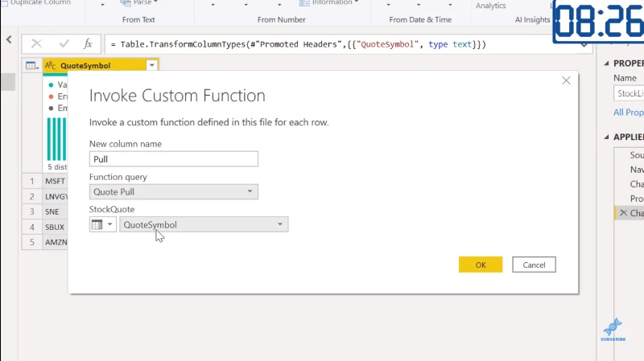Viewport: 644px width, 361px height.
Task: Click OK in Invoke Custom Function dialog
Action: pyautogui.click(x=480, y=265)
